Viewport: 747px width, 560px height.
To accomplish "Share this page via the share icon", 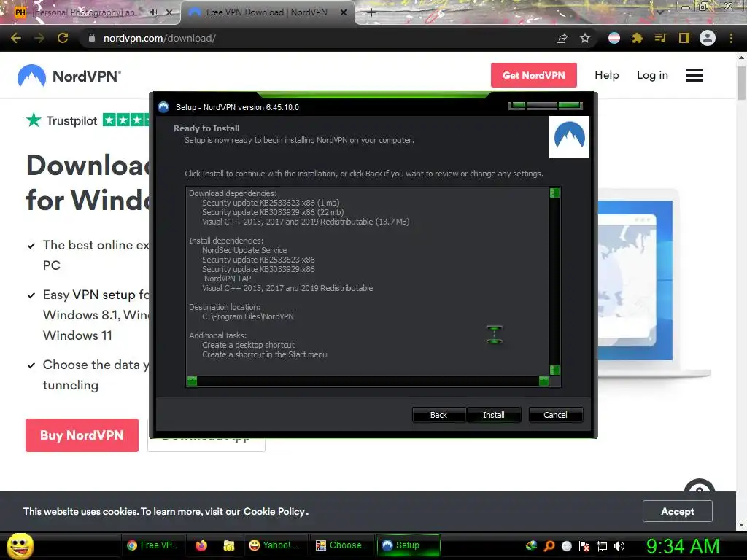I will (562, 38).
